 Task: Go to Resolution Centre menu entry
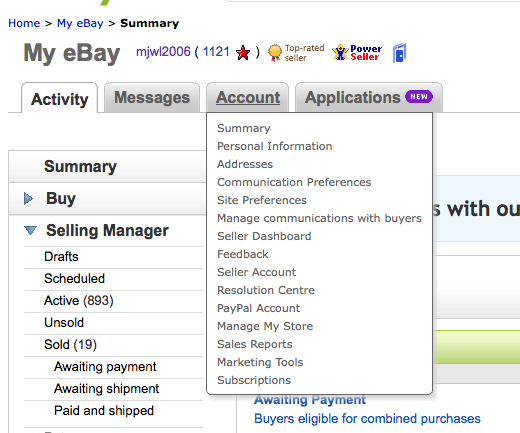click(x=266, y=290)
